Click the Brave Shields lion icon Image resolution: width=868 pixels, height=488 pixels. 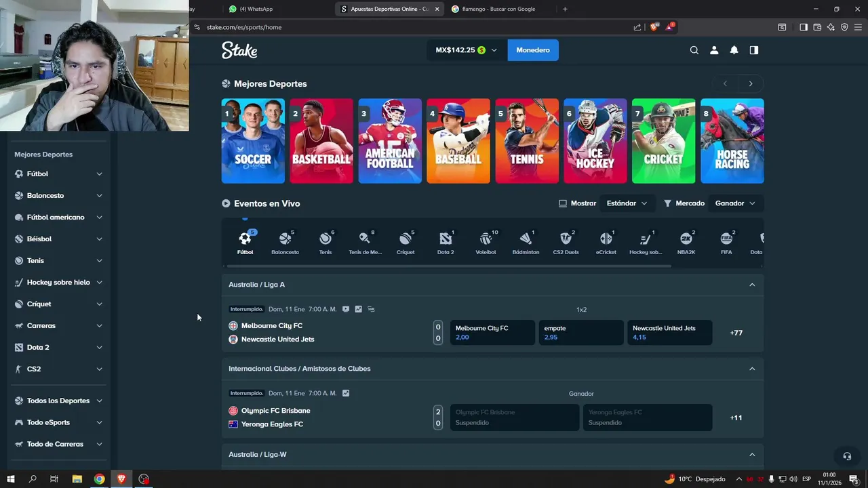pyautogui.click(x=654, y=27)
